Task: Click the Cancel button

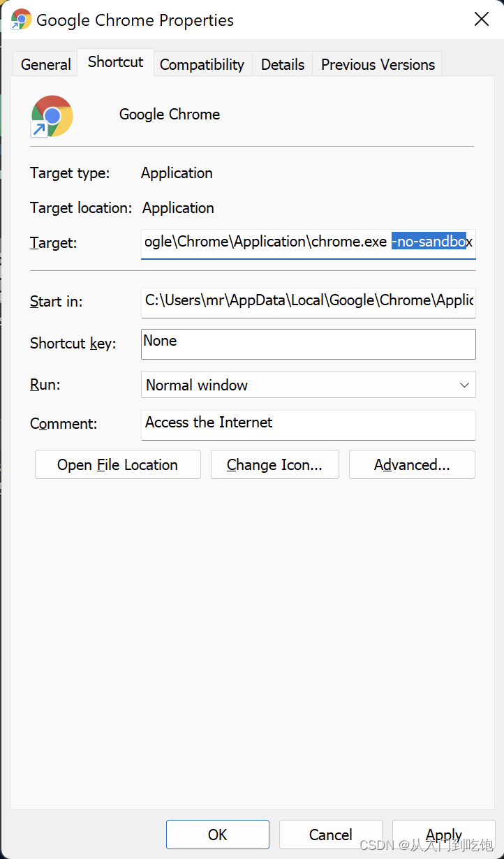Action: pos(331,835)
